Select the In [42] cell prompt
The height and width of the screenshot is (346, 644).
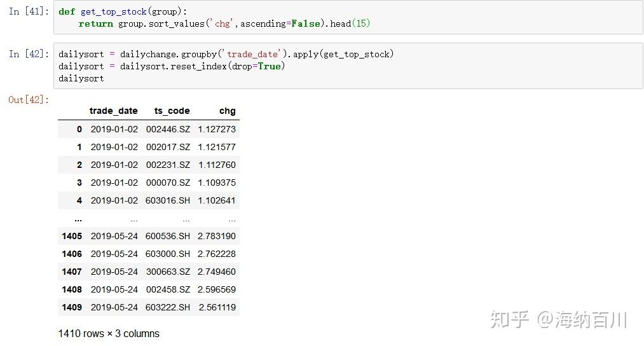[29, 54]
